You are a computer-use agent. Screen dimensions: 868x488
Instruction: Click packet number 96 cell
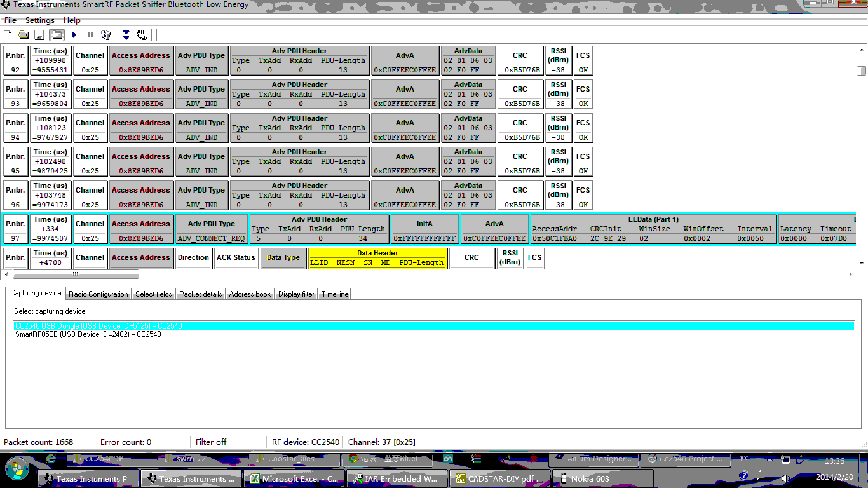coord(16,196)
